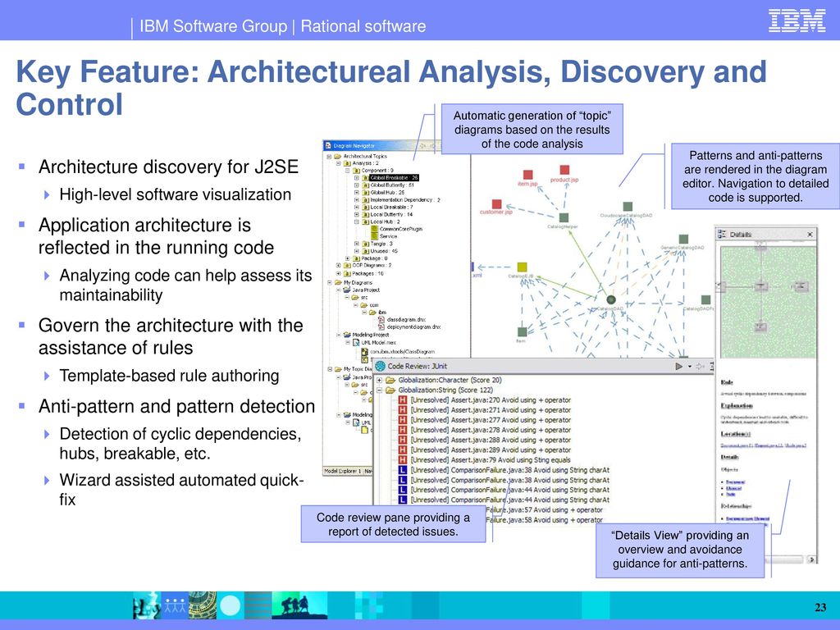The height and width of the screenshot is (630, 840).
Task: Select Assert.java:277 Avoid using + operator
Action: (491, 420)
